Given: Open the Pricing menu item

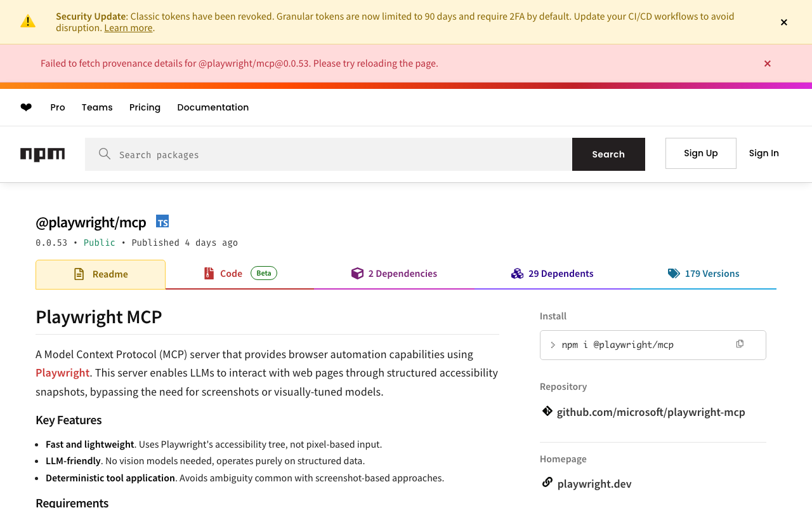Looking at the screenshot, I should coord(145,107).
